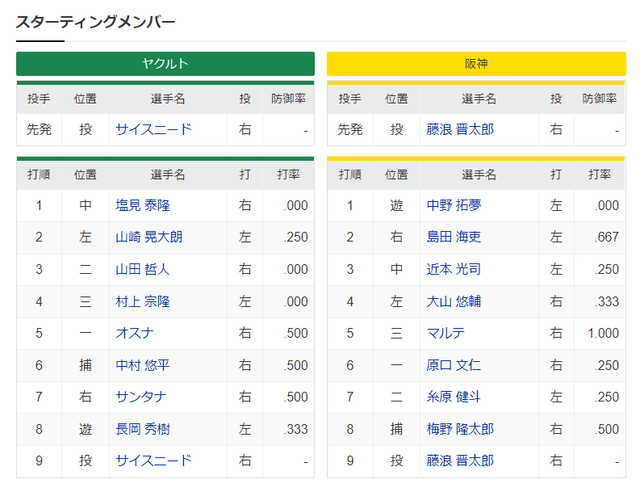Click 打順 header in Yakult batting table
Image resolution: width=640 pixels, height=492 pixels.
coord(39,175)
